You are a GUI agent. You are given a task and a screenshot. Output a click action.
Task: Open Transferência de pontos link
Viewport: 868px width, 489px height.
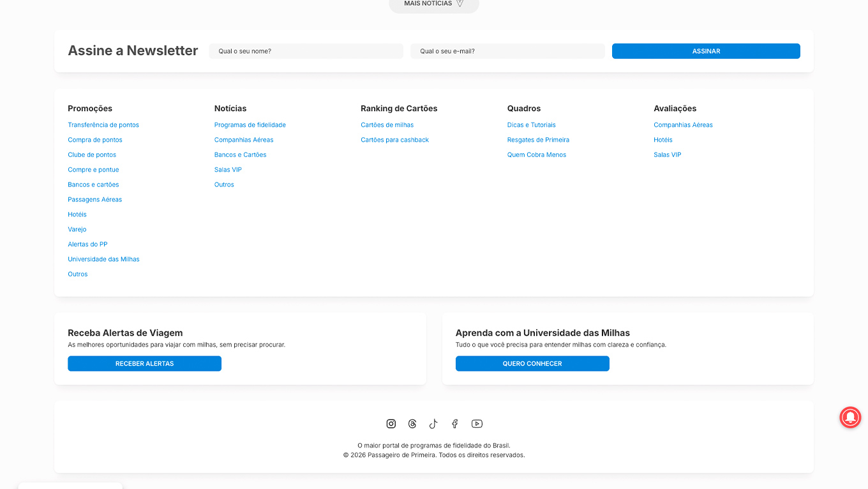click(103, 125)
